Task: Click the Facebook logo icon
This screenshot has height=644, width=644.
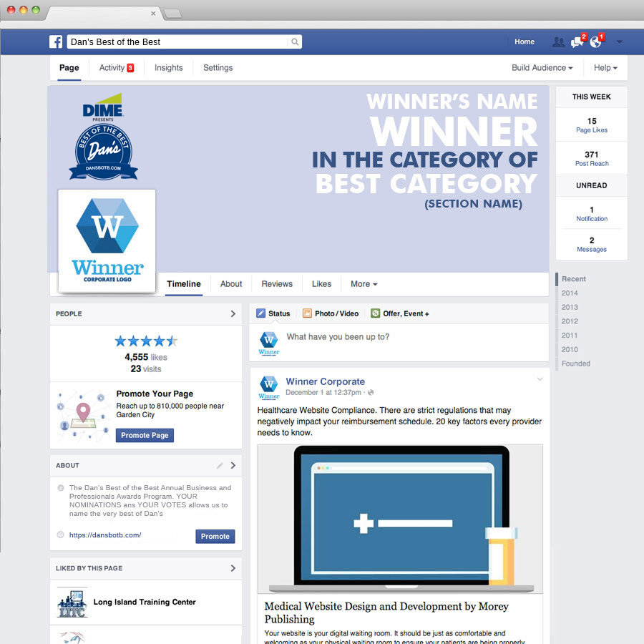Action: coord(56,42)
